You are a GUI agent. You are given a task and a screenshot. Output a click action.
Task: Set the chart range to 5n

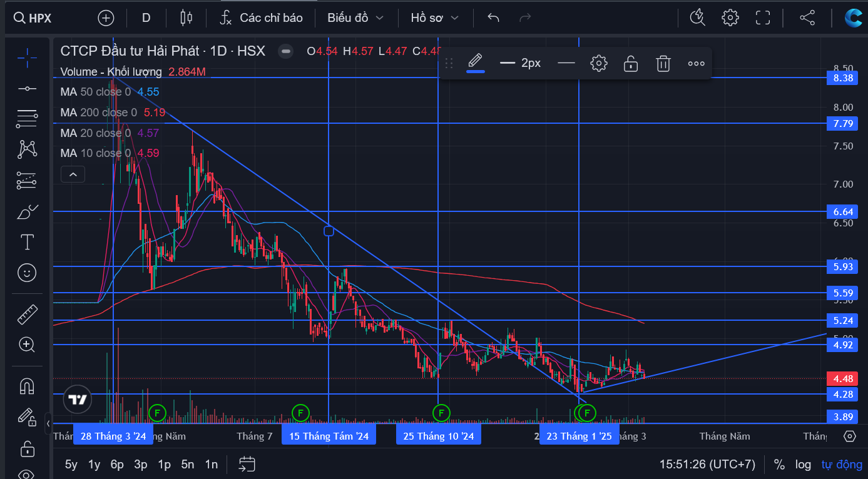tap(188, 465)
